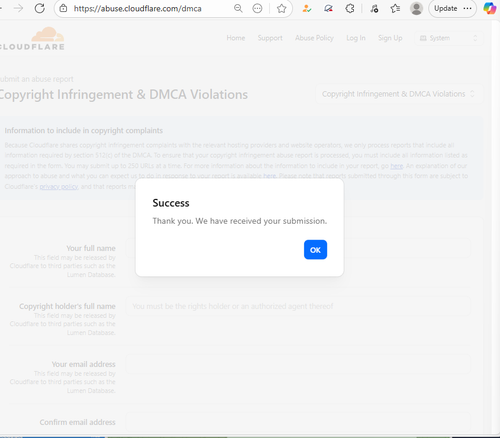Image resolution: width=500 pixels, height=438 pixels.
Task: Click 'Information to include in copyright complaints' heading
Action: (x=84, y=131)
